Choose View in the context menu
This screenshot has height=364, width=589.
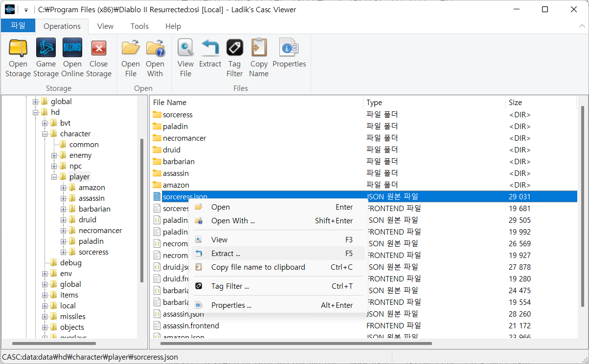click(277, 239)
